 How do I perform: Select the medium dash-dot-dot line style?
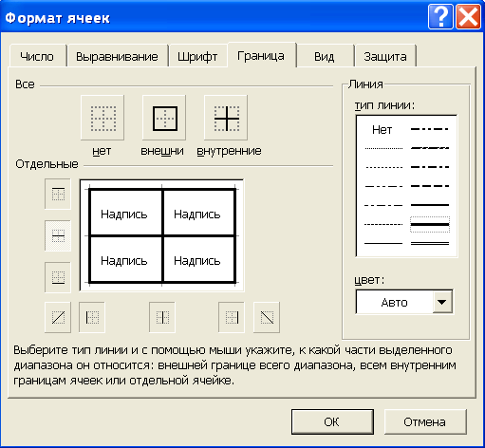click(430, 129)
